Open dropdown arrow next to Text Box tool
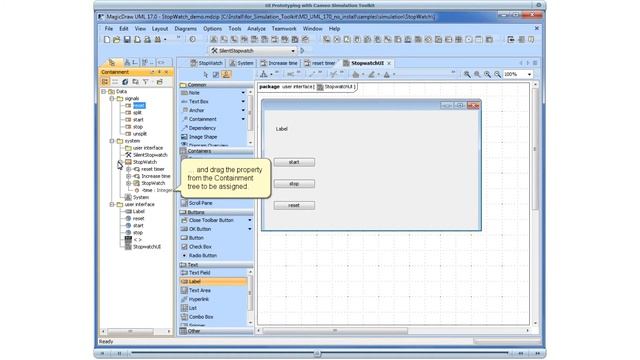 (x=243, y=101)
